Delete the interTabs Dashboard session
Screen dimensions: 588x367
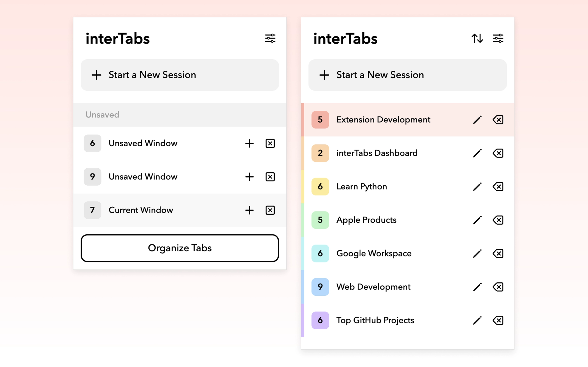pos(498,153)
